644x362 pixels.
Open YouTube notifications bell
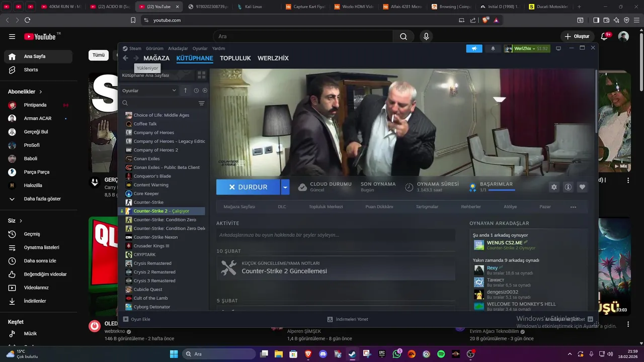point(605,36)
